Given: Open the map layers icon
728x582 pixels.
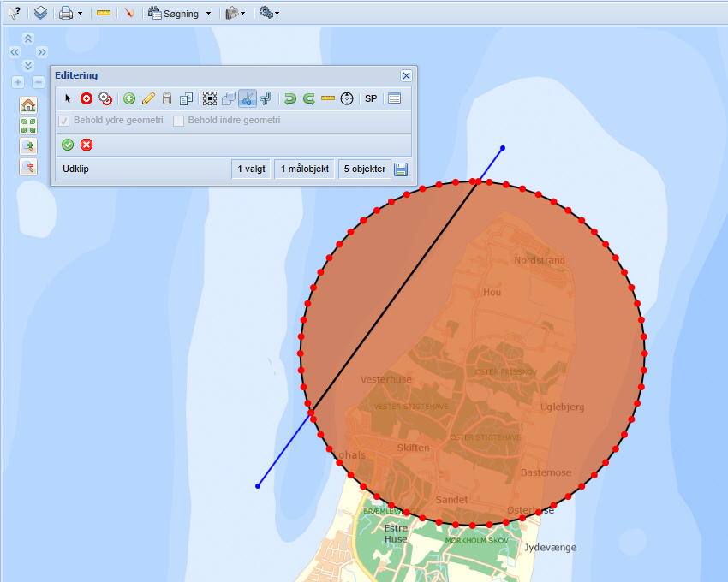Looking at the screenshot, I should [40, 13].
